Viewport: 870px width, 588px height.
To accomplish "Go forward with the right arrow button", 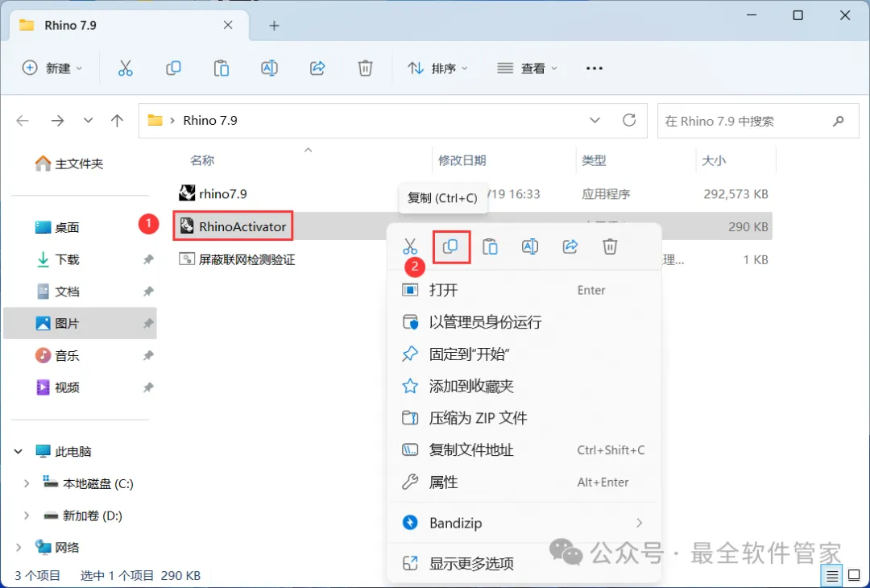I will click(57, 120).
